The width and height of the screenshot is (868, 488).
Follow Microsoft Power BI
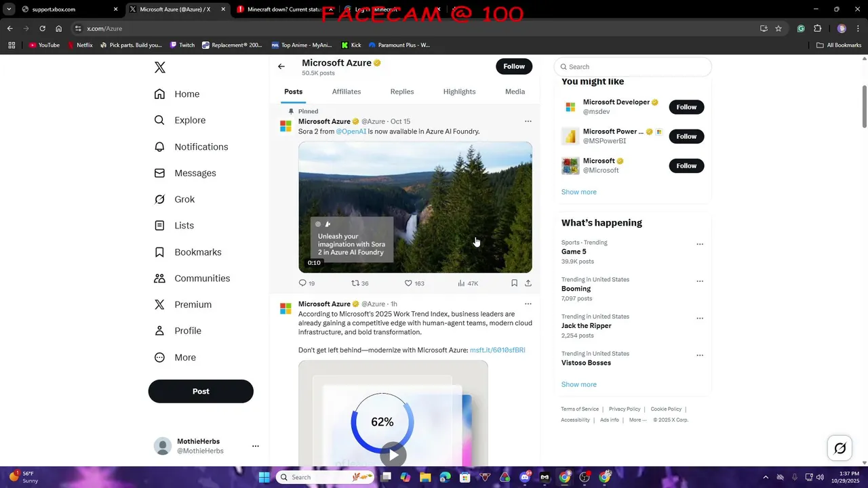point(686,136)
